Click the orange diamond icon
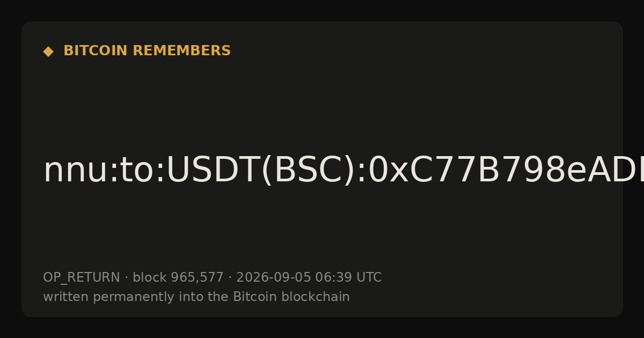 48,52
